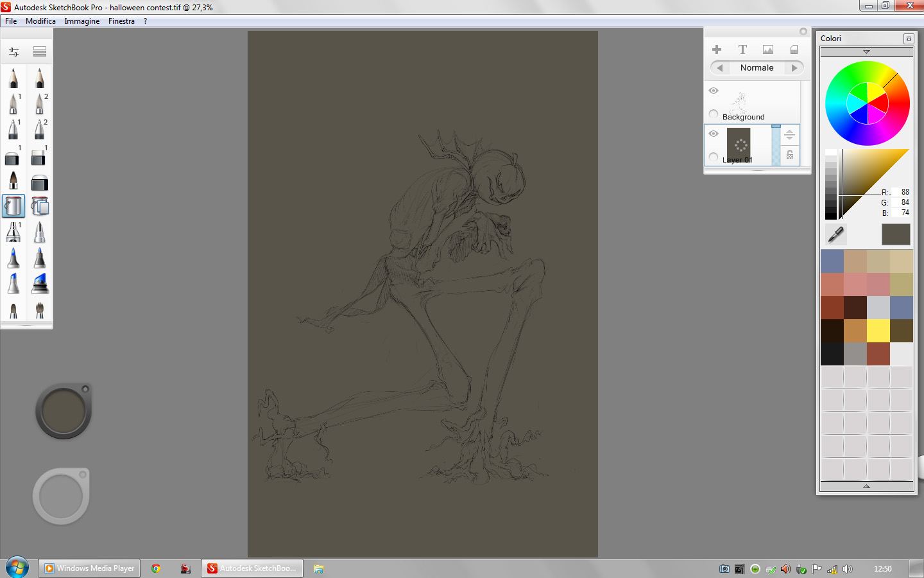Image resolution: width=924 pixels, height=578 pixels.
Task: Open the Modifica menu
Action: click(x=40, y=21)
